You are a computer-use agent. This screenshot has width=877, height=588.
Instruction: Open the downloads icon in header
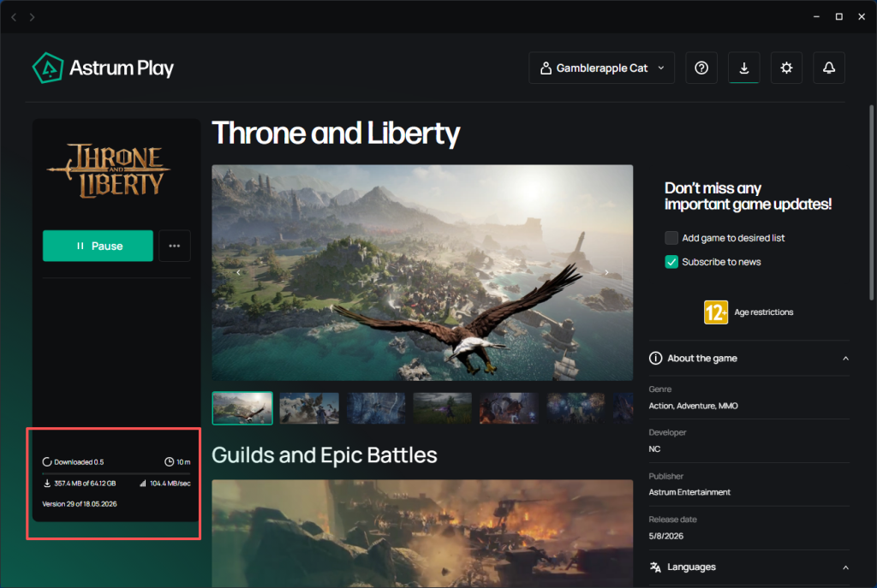(744, 68)
